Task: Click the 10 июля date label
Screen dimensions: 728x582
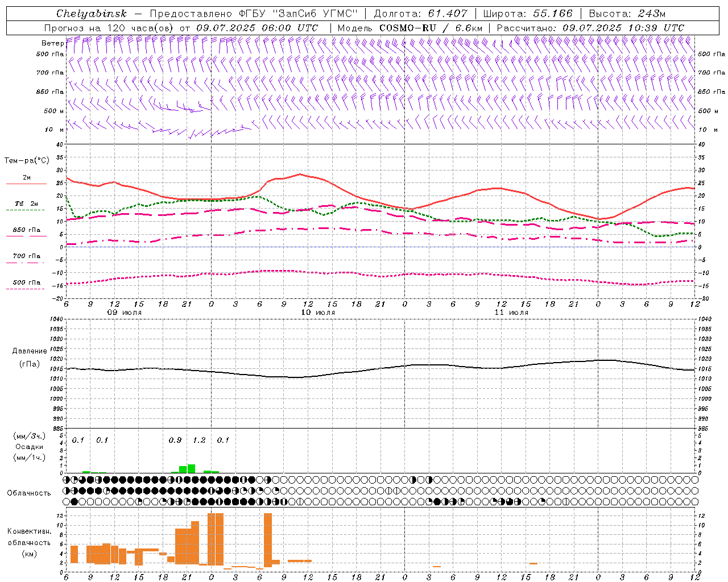Action: pyautogui.click(x=318, y=313)
